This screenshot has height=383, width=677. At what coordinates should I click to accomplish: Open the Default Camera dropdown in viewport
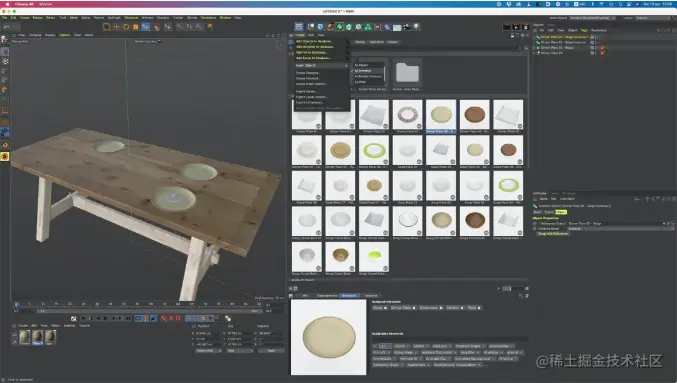pyautogui.click(x=147, y=41)
